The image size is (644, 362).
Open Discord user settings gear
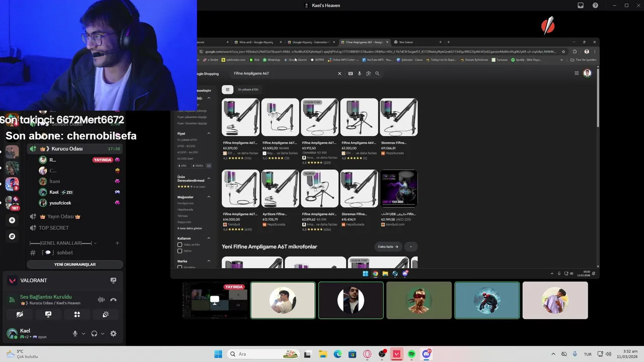pos(113,333)
